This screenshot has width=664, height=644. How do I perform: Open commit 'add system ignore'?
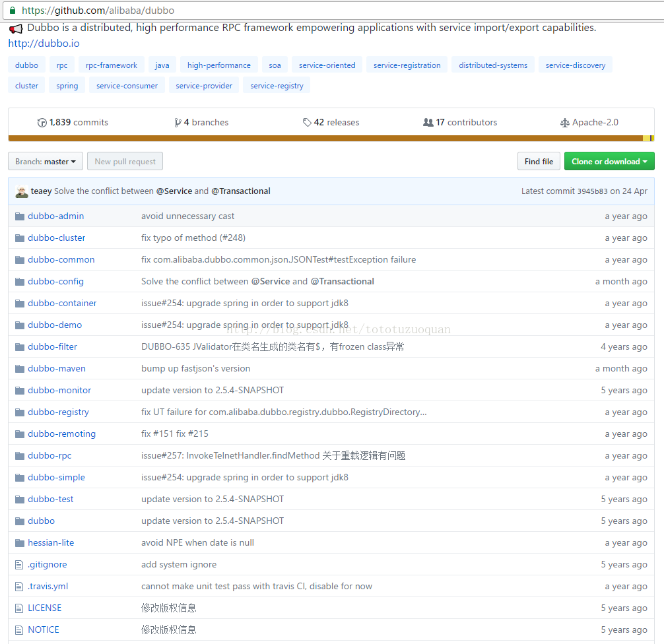pyautogui.click(x=179, y=564)
